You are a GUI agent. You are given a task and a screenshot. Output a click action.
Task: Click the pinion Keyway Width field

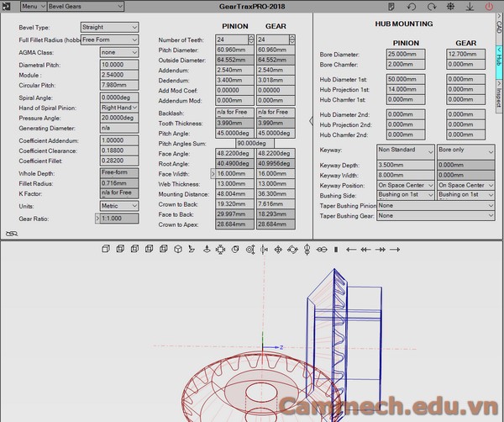(x=406, y=176)
